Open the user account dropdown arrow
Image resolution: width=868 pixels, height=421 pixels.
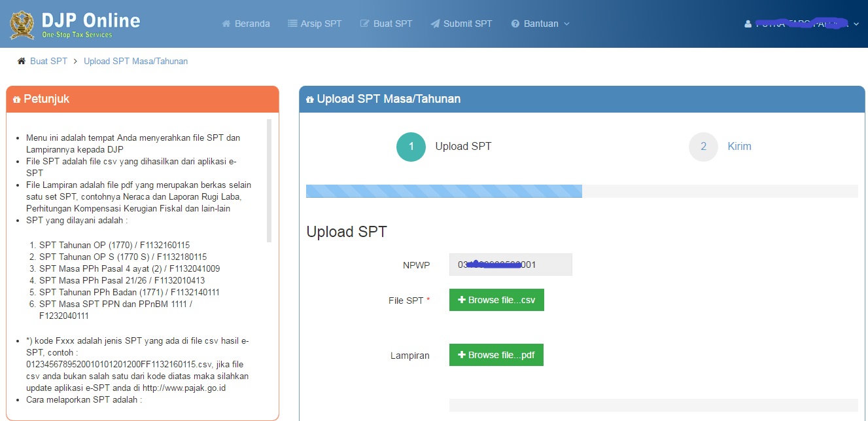(x=856, y=24)
